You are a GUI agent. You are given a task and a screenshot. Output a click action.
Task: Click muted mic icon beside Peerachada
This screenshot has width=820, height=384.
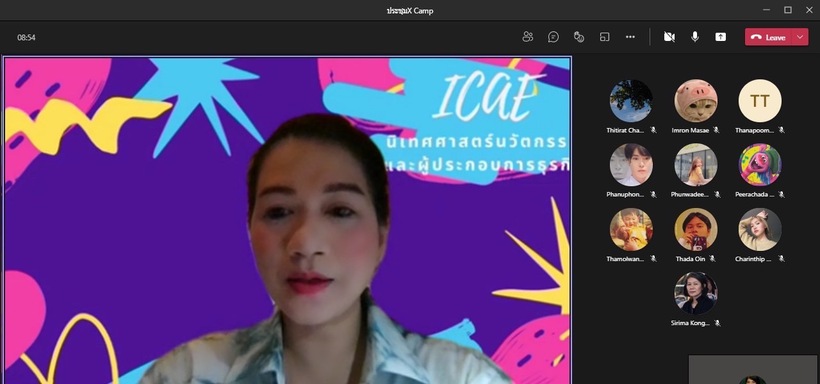click(x=781, y=195)
